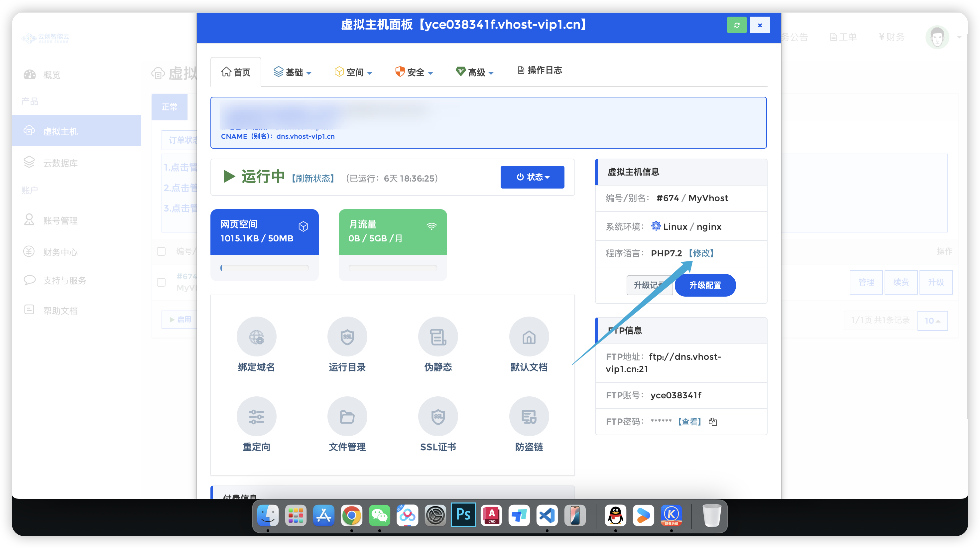
Task: Open WeChat from the dock
Action: (x=379, y=516)
